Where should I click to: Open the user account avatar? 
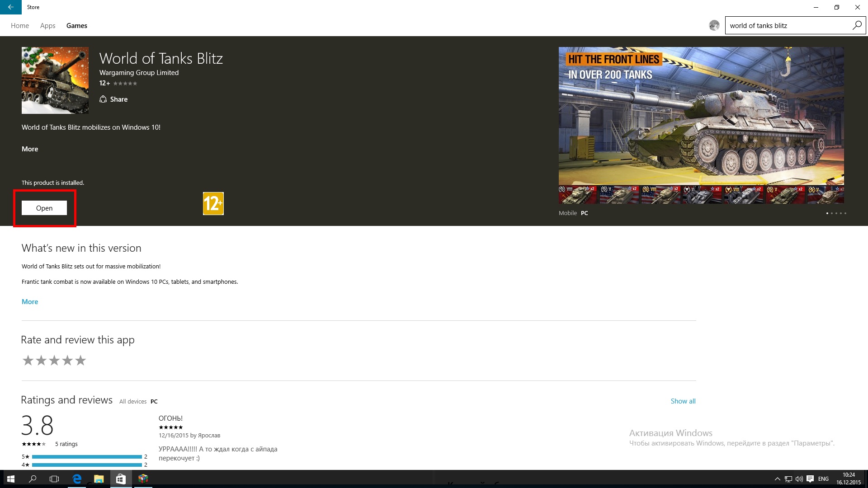(x=714, y=25)
